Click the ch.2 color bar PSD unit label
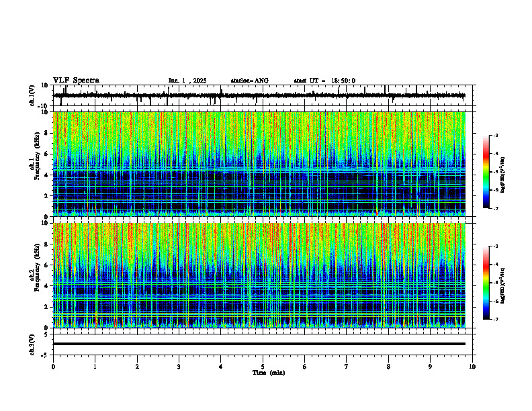This screenshot has height=411, width=532. coord(503,285)
